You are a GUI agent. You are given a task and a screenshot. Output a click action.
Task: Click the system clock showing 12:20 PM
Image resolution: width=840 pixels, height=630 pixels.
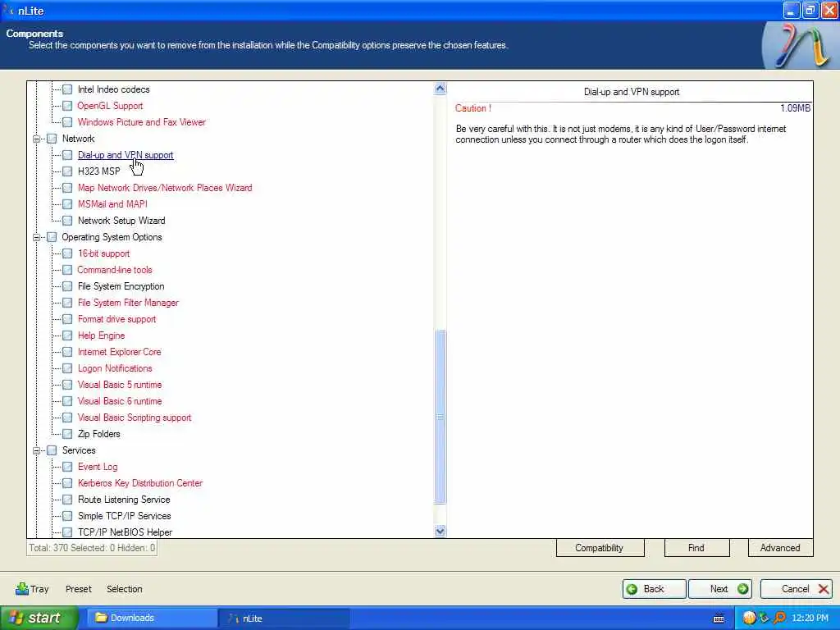(810, 619)
